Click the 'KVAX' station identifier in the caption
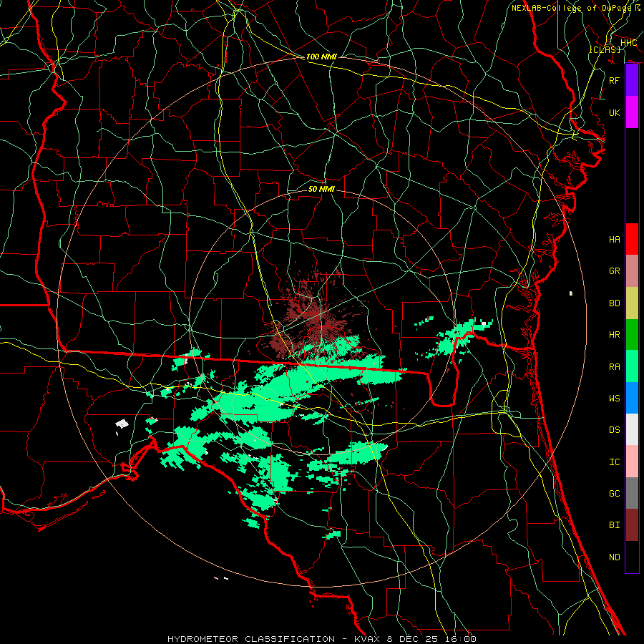Image resolution: width=644 pixels, height=644 pixels. tap(368, 639)
